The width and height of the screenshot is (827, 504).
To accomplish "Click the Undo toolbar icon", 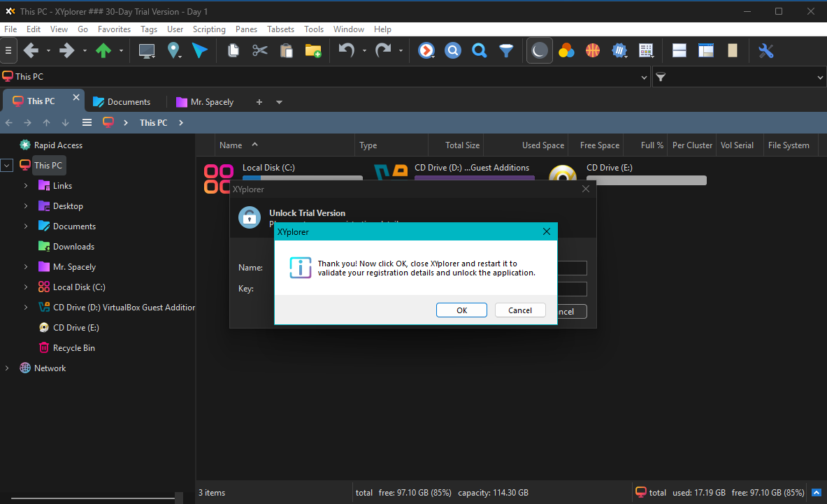I will (x=346, y=50).
